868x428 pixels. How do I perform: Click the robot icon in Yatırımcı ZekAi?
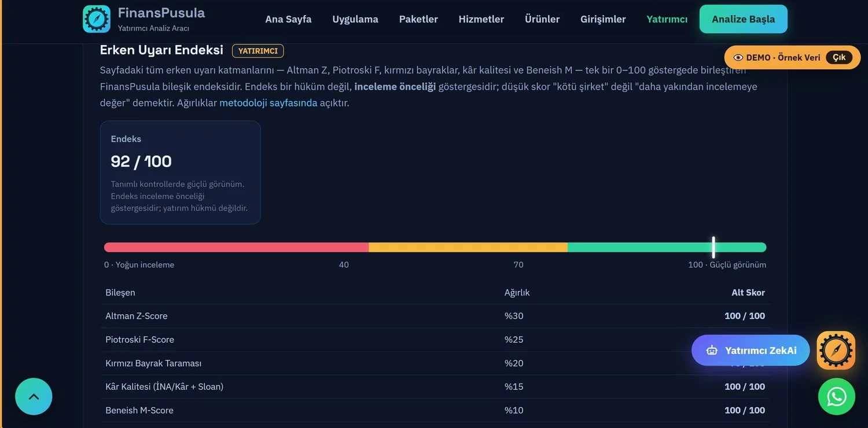712,350
